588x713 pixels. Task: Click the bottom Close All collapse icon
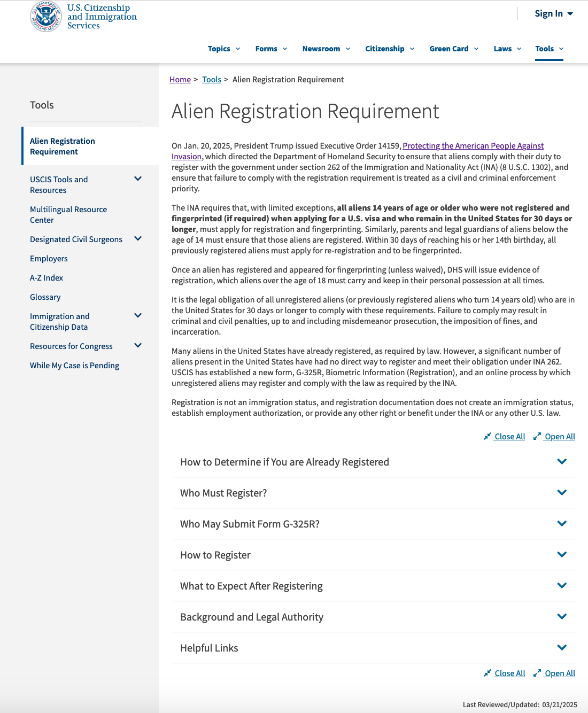coord(487,673)
